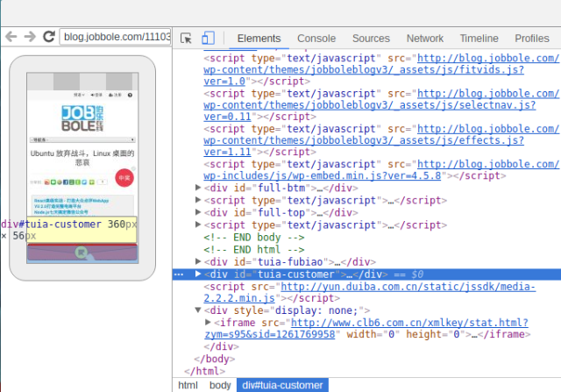Open the yun.duiba.com.cn media script link
Image resolution: width=561 pixels, height=392 pixels.
click(x=370, y=292)
